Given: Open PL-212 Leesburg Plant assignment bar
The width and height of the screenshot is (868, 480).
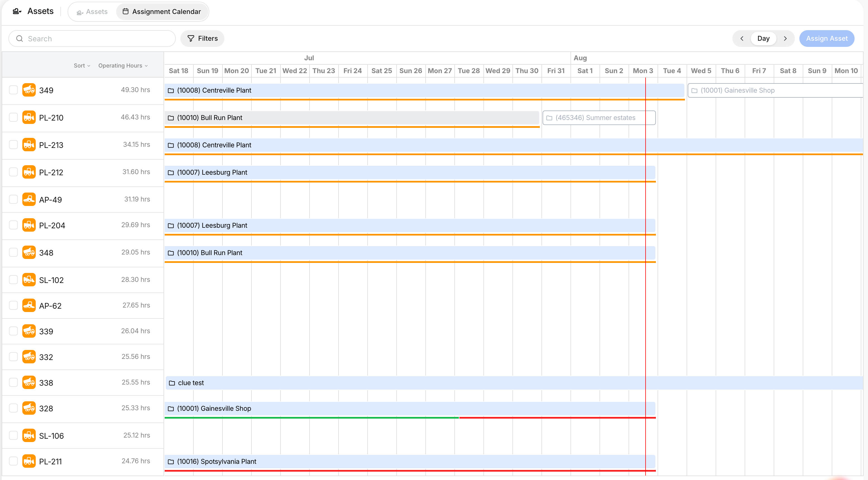Looking at the screenshot, I should (x=410, y=172).
